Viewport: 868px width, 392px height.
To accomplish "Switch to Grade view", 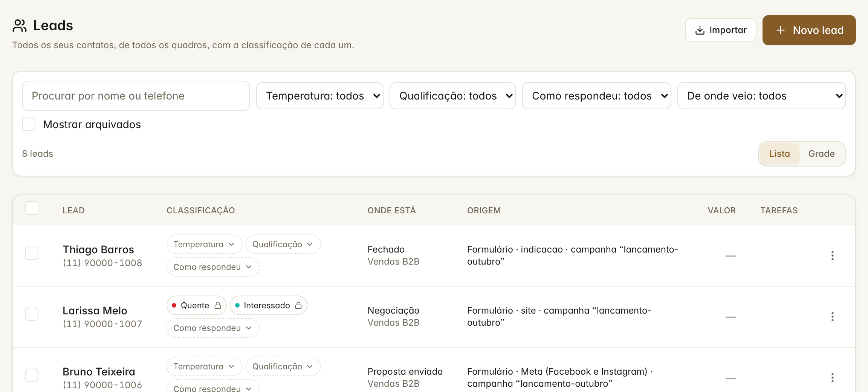I will tap(821, 154).
